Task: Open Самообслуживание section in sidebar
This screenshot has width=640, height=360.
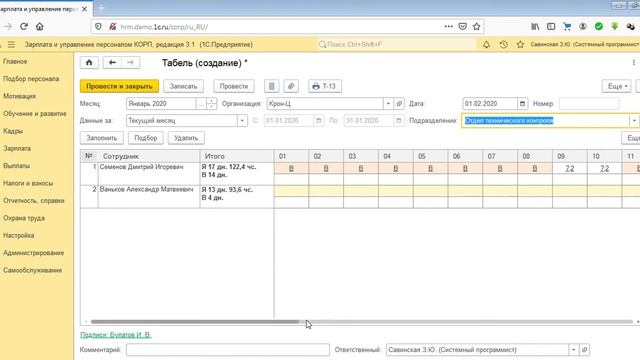Action: pos(33,270)
